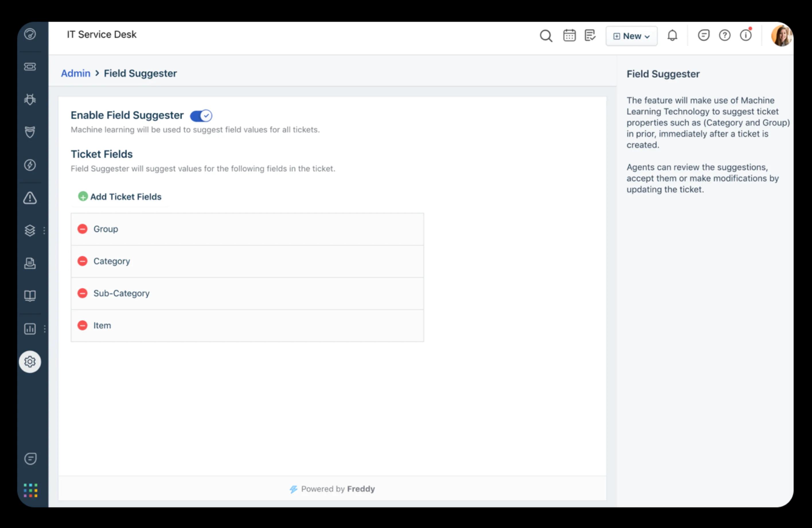The image size is (812, 528).
Task: Toggle Enable Field Suggester switch
Action: (x=201, y=116)
